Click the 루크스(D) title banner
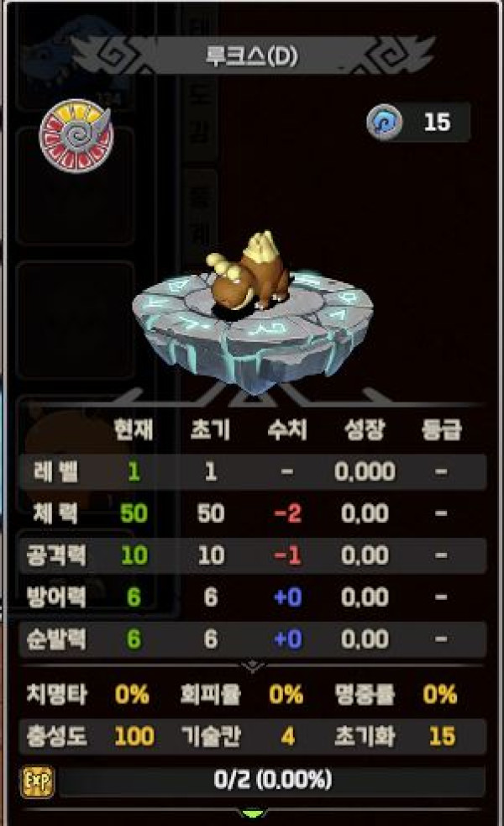The image size is (504, 826). (252, 56)
